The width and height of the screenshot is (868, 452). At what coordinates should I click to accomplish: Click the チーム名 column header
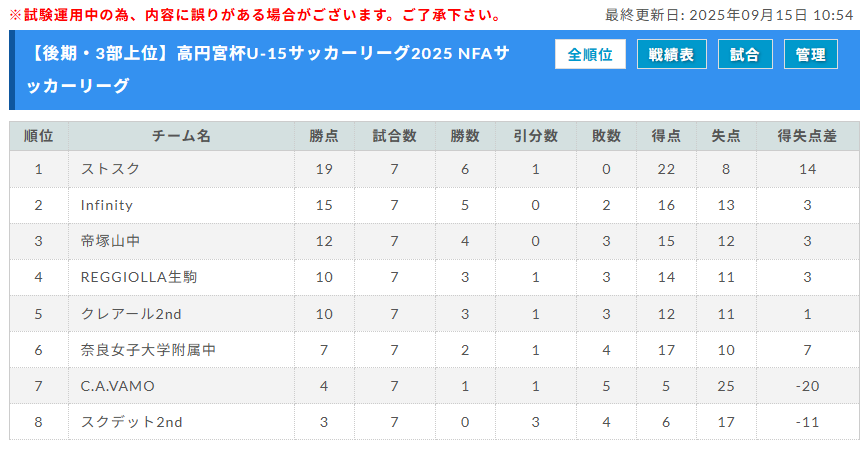pyautogui.click(x=181, y=136)
